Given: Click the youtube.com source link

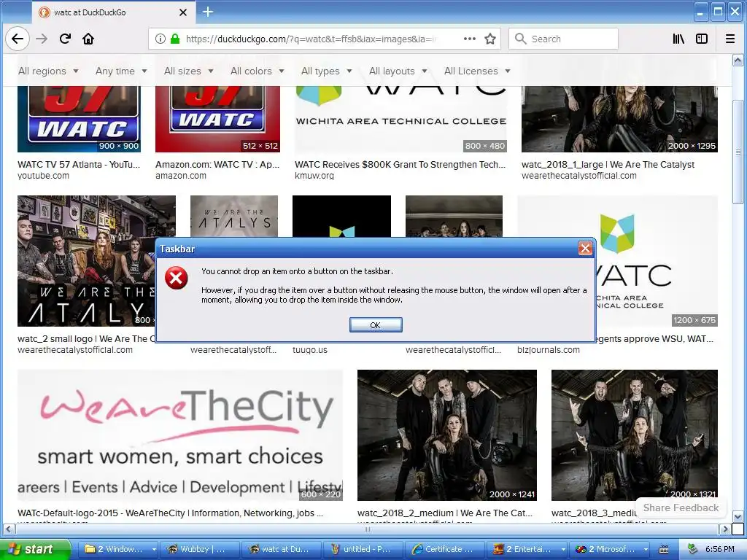Looking at the screenshot, I should pyautogui.click(x=43, y=176).
